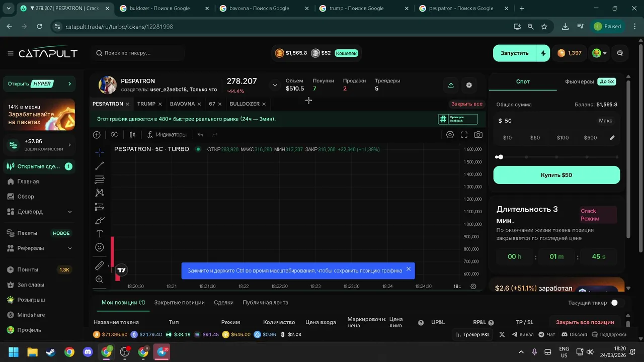Select the Спот tab

click(x=523, y=81)
